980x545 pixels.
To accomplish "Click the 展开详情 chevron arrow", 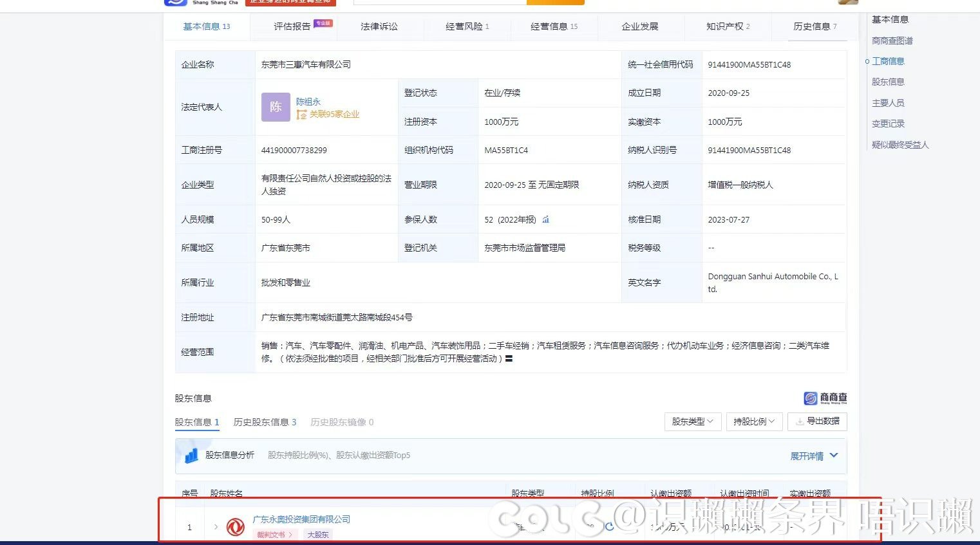I will coord(834,455).
